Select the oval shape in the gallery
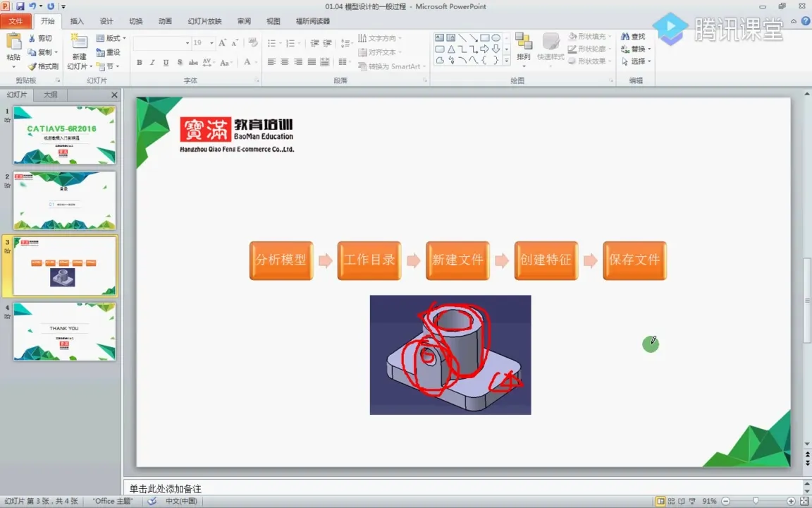 click(x=496, y=37)
